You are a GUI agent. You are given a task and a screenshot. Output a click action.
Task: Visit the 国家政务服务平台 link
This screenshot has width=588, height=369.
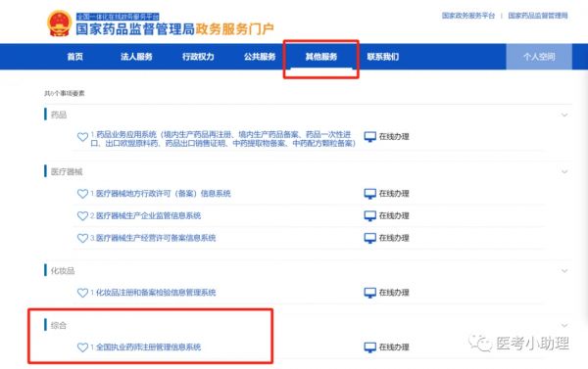468,16
